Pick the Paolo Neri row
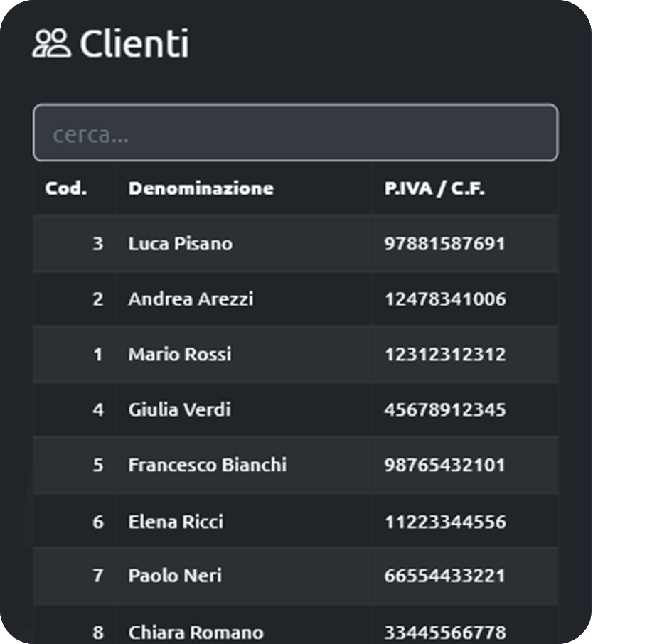This screenshot has height=644, width=657. 174,576
